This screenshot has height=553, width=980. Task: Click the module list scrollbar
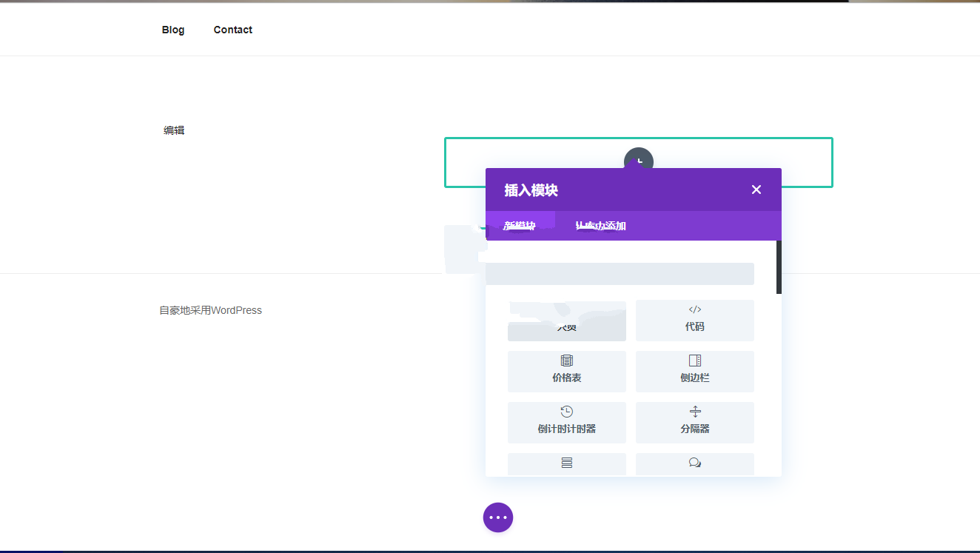pyautogui.click(x=779, y=267)
